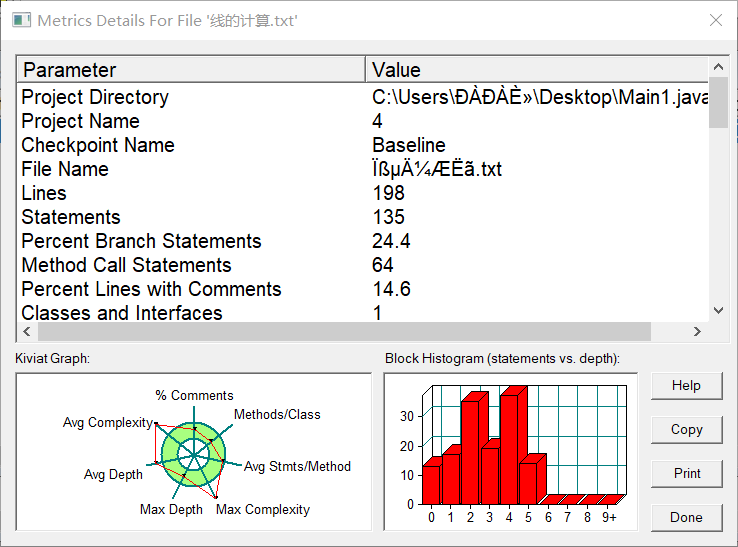Click the Value column header
The width and height of the screenshot is (738, 547).
(537, 70)
